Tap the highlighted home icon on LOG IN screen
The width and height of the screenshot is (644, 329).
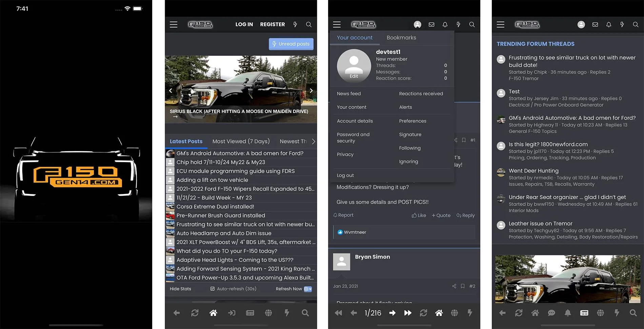coord(213,313)
